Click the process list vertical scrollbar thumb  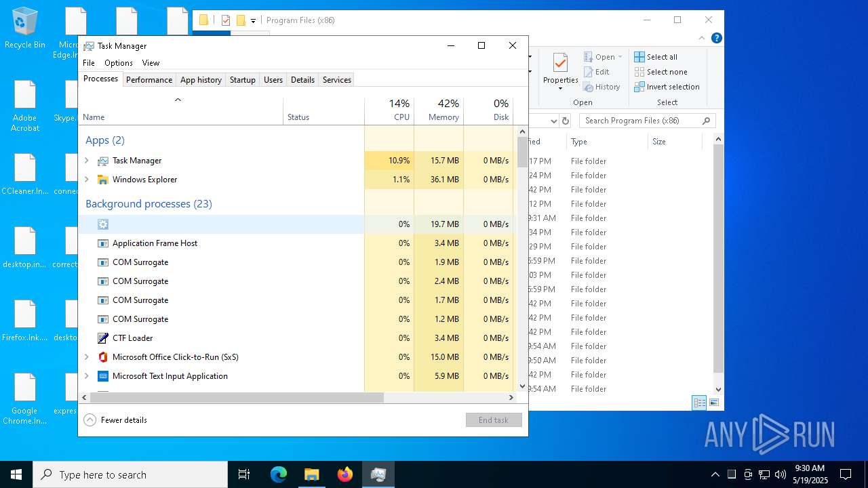[522, 152]
